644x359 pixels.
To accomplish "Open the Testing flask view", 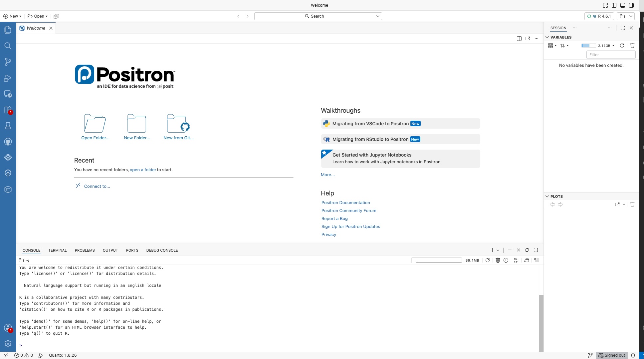I will 8,126.
